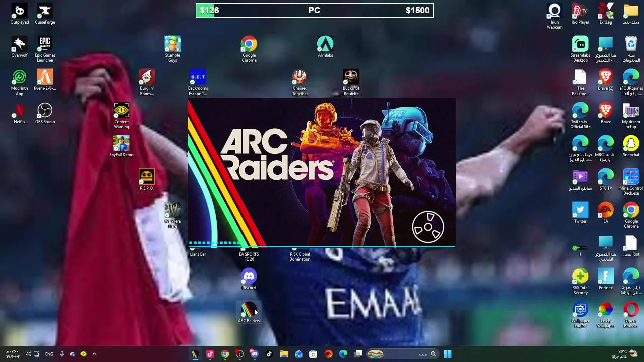Select the Content Warning game icon
Image resolution: width=644 pixels, height=362 pixels.
pyautogui.click(x=121, y=116)
